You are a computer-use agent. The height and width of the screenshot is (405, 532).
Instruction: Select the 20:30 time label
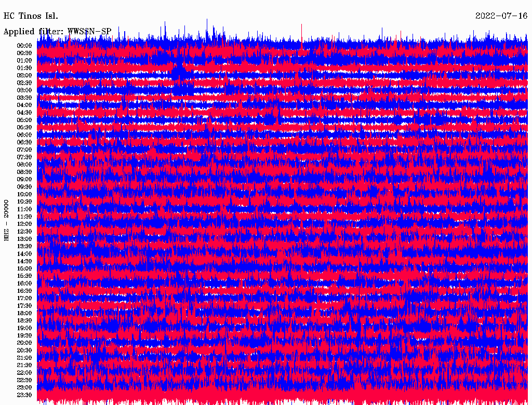(x=24, y=350)
